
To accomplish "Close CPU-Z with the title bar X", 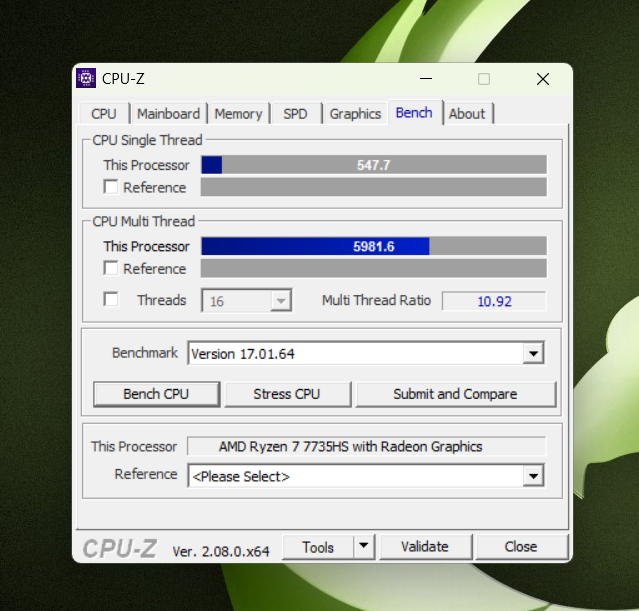I will pyautogui.click(x=543, y=79).
